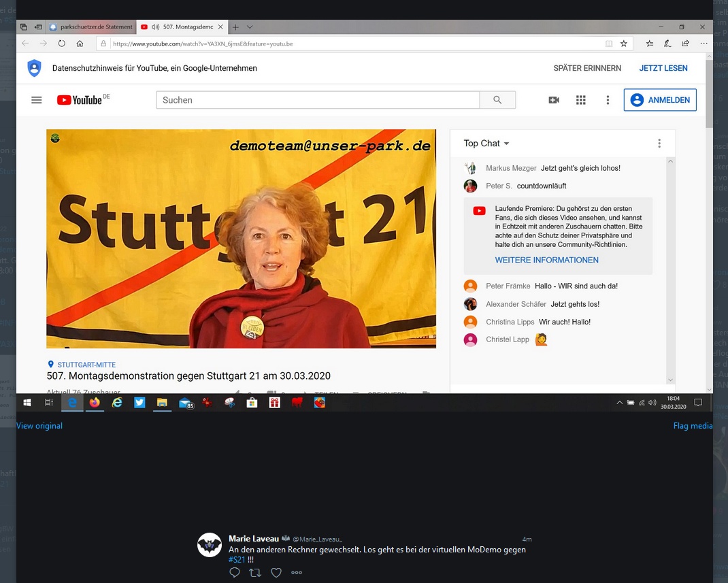Open the chat three-dot options menu
728x583 pixels.
(x=659, y=144)
